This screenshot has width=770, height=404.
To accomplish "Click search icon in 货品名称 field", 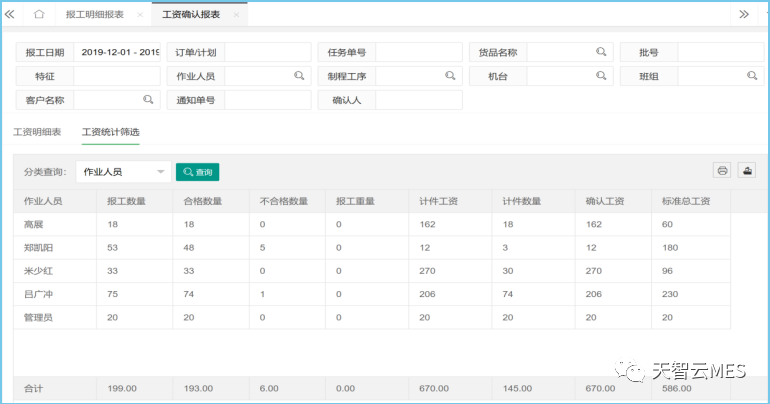I will (x=601, y=52).
